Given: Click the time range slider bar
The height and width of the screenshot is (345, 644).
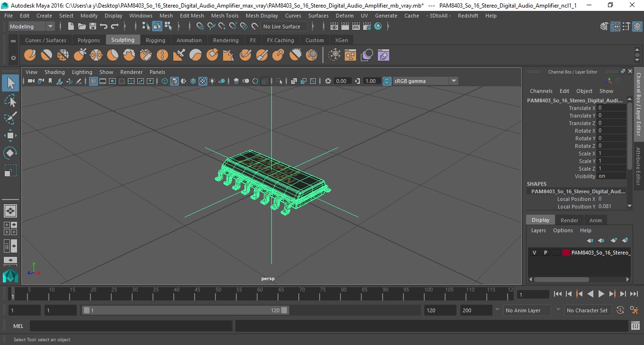Looking at the screenshot, I should [185, 310].
